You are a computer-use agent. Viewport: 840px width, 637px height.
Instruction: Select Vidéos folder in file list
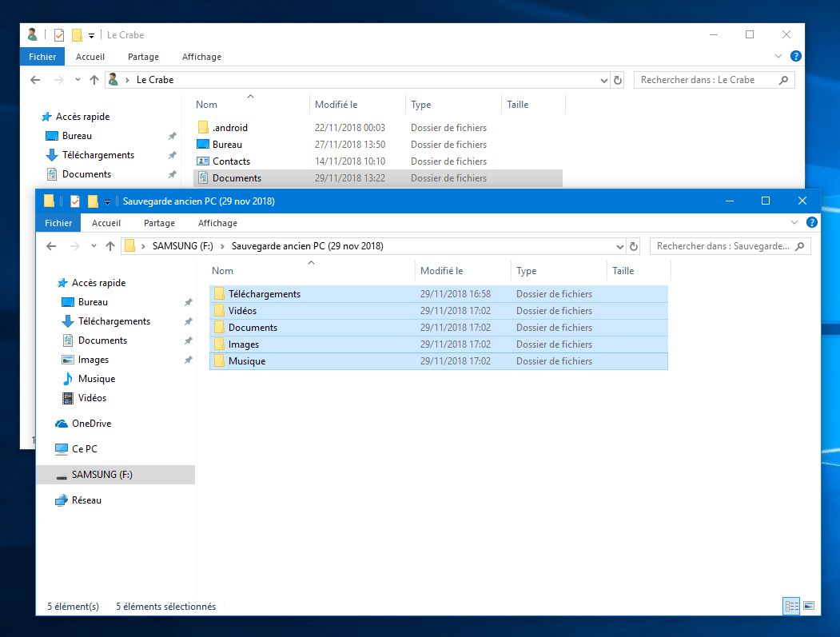pyautogui.click(x=438, y=311)
